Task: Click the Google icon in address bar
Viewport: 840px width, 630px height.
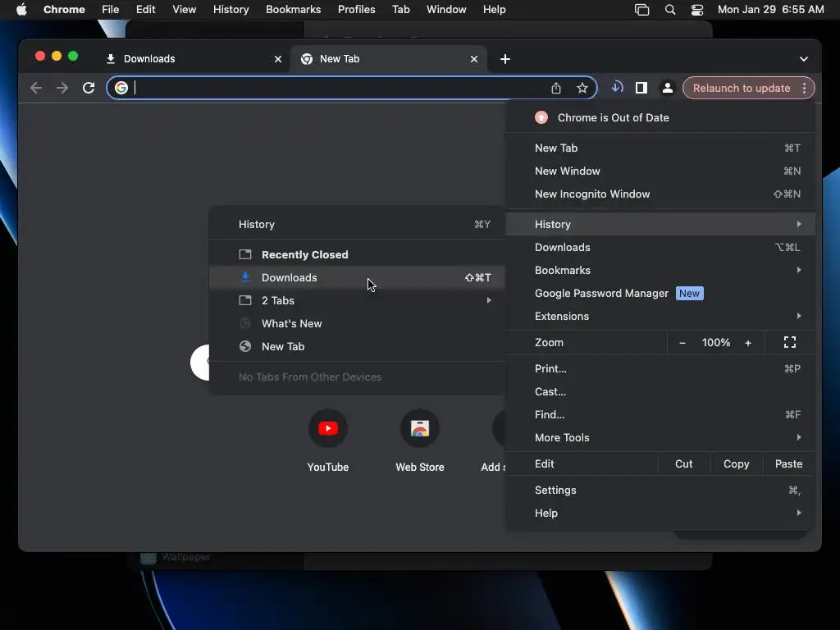Action: click(x=121, y=88)
